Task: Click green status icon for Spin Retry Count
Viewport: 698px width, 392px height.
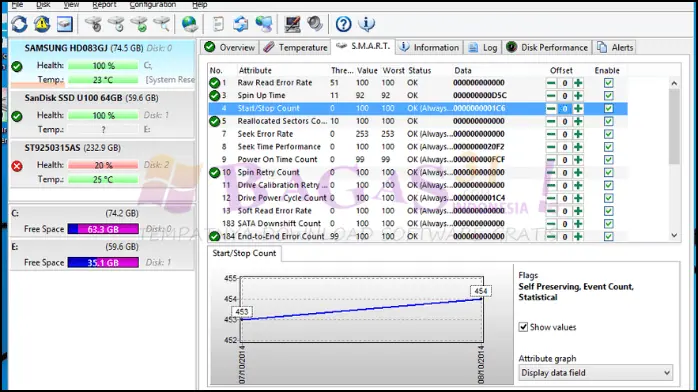Action: pyautogui.click(x=215, y=172)
